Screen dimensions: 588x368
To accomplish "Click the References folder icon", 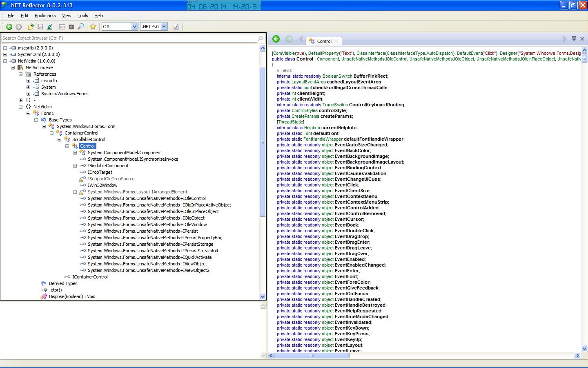I will (x=28, y=74).
